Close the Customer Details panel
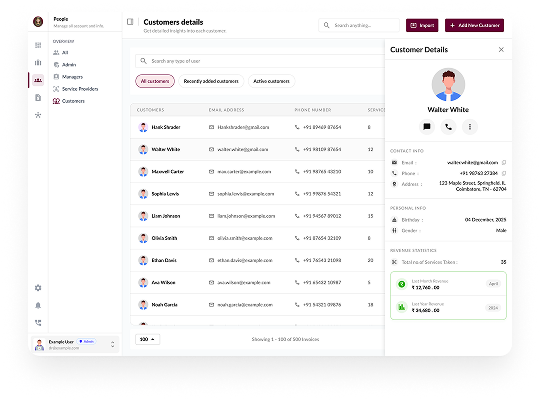540x400 pixels. 501,50
